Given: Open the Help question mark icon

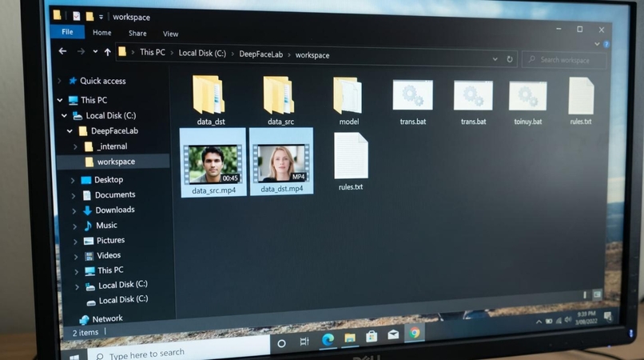Looking at the screenshot, I should coord(606,44).
